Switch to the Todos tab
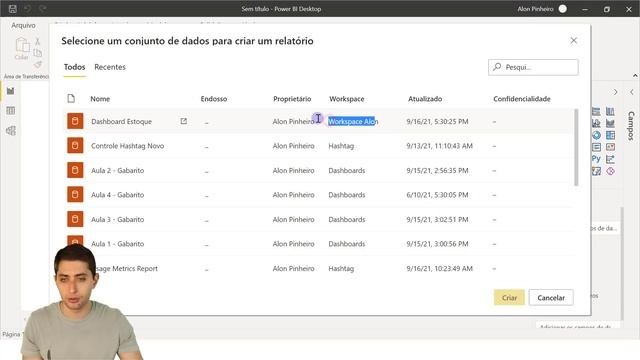This screenshot has width=640, height=360. (x=74, y=67)
